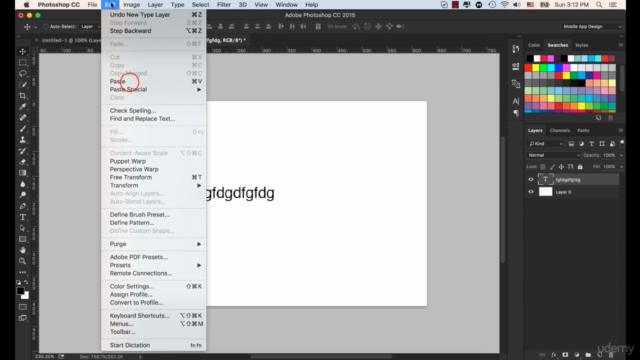Image resolution: width=640 pixels, height=360 pixels.
Task: Open the layer Kind filter dropdown
Action: (x=545, y=144)
